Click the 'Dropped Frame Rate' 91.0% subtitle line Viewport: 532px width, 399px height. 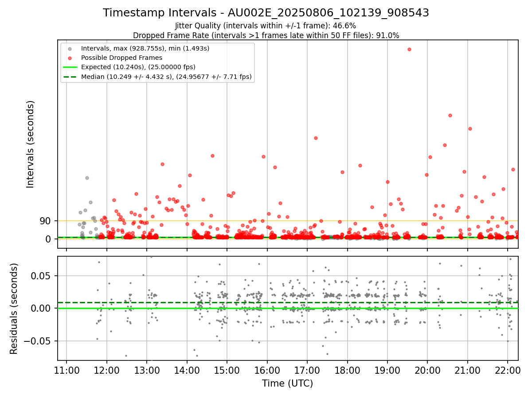(x=266, y=35)
